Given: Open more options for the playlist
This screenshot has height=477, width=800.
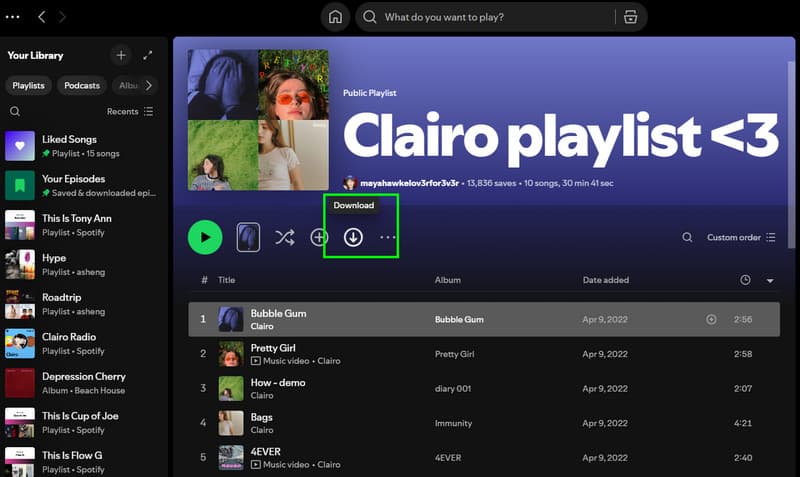Looking at the screenshot, I should coord(388,237).
